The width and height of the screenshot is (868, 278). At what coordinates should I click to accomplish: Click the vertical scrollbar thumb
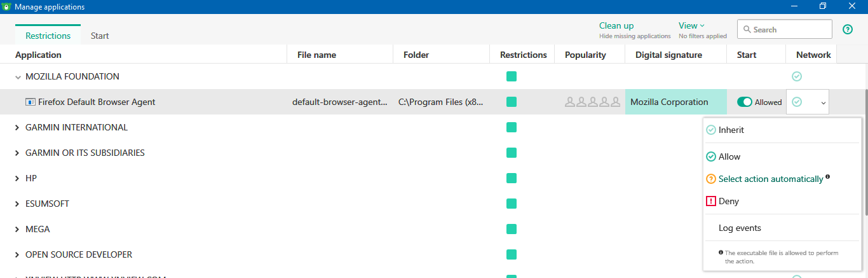(x=865, y=153)
